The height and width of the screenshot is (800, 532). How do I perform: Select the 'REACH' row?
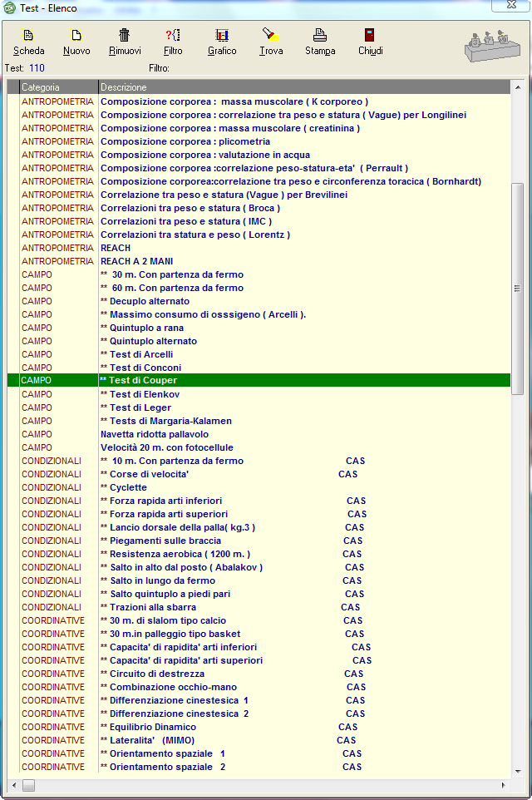point(259,248)
